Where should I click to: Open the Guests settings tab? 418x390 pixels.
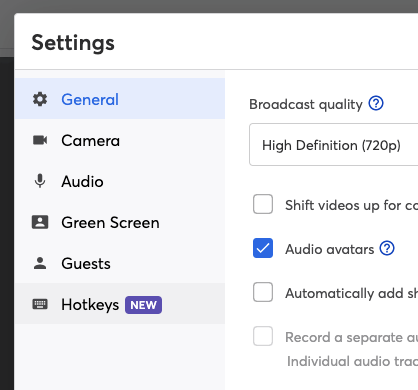tap(120, 263)
